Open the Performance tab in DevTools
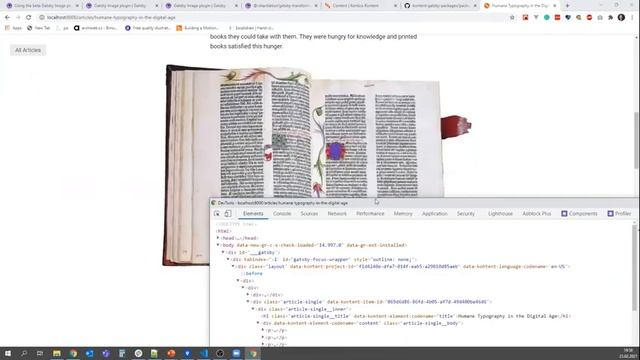 click(x=370, y=213)
